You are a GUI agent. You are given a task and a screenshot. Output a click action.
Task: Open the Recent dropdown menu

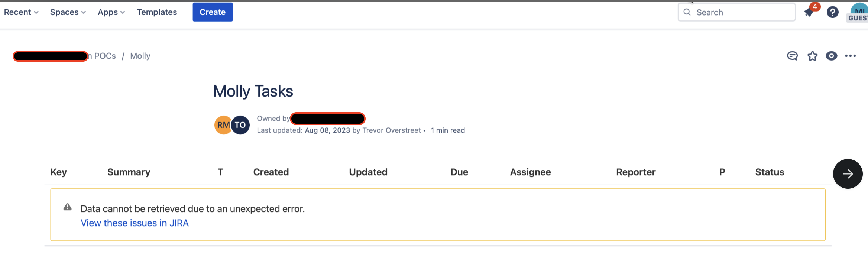coord(21,12)
